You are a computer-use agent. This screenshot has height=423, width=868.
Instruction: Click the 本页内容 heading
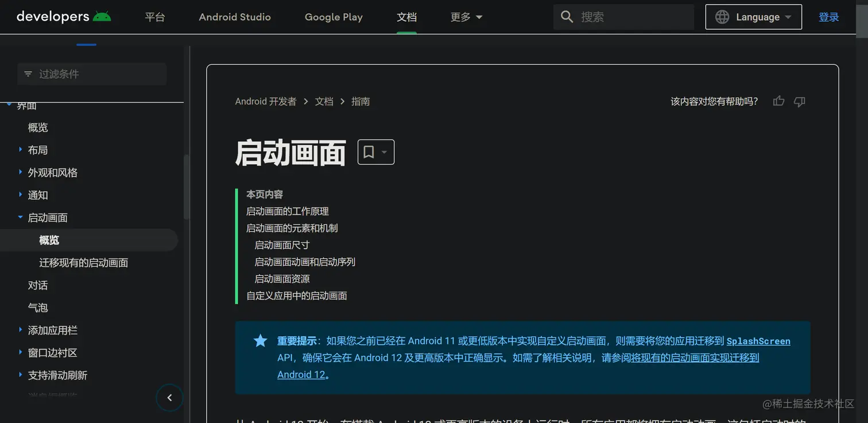tap(265, 195)
